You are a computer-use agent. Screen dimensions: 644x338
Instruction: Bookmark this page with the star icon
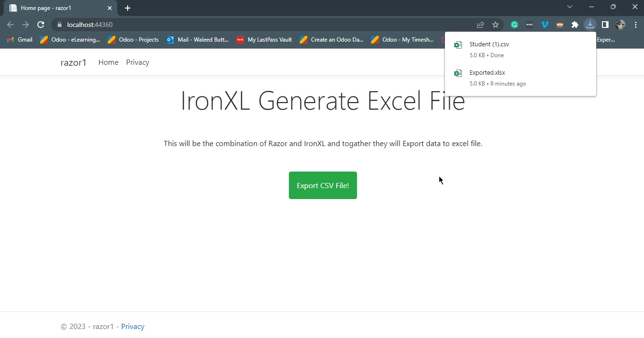[x=496, y=25]
